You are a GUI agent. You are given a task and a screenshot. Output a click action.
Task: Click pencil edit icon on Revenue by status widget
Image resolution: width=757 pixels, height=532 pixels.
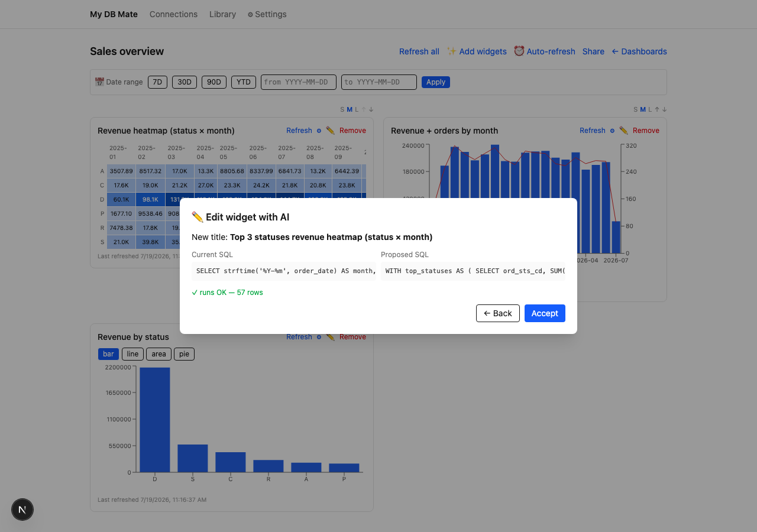tap(330, 337)
